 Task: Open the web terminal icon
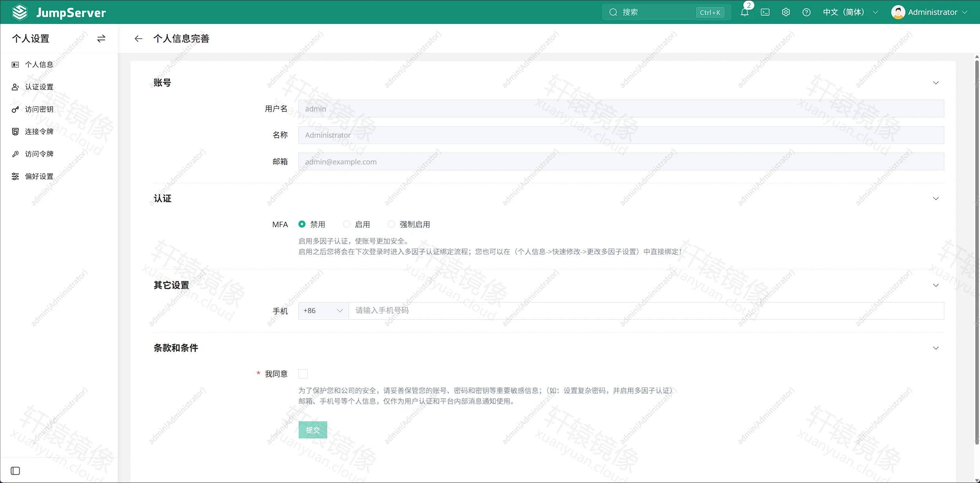765,12
